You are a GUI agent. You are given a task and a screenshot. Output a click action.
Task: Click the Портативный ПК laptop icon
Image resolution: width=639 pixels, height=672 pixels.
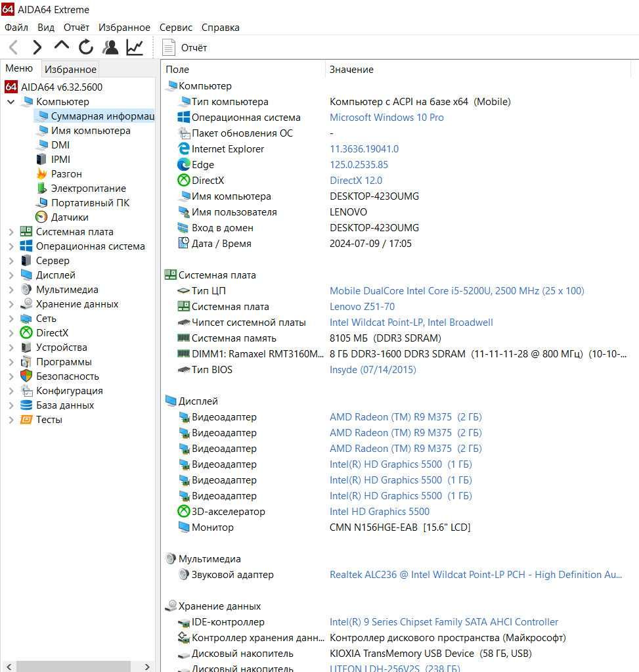tap(41, 203)
